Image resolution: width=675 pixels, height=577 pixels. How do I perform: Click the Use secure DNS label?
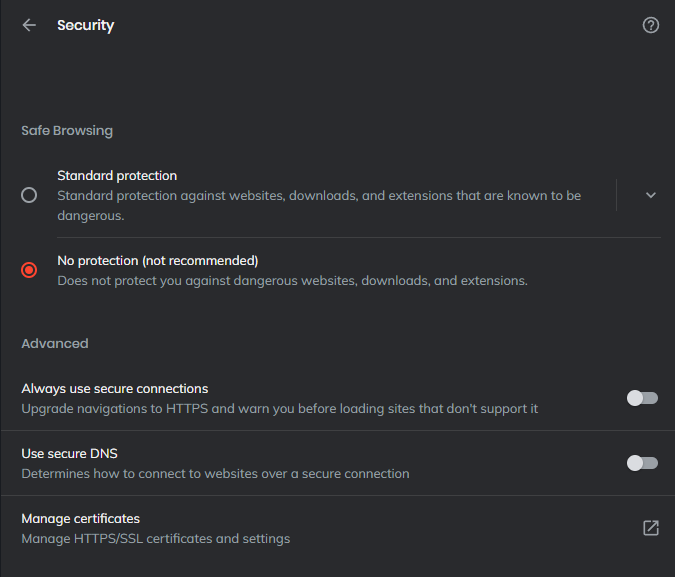click(x=69, y=454)
